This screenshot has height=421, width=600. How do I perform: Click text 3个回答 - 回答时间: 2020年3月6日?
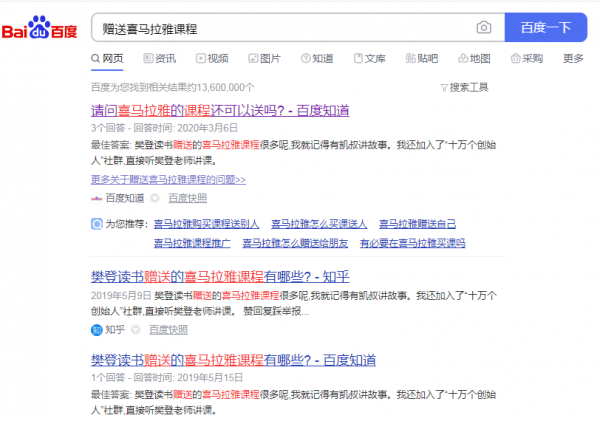click(165, 128)
